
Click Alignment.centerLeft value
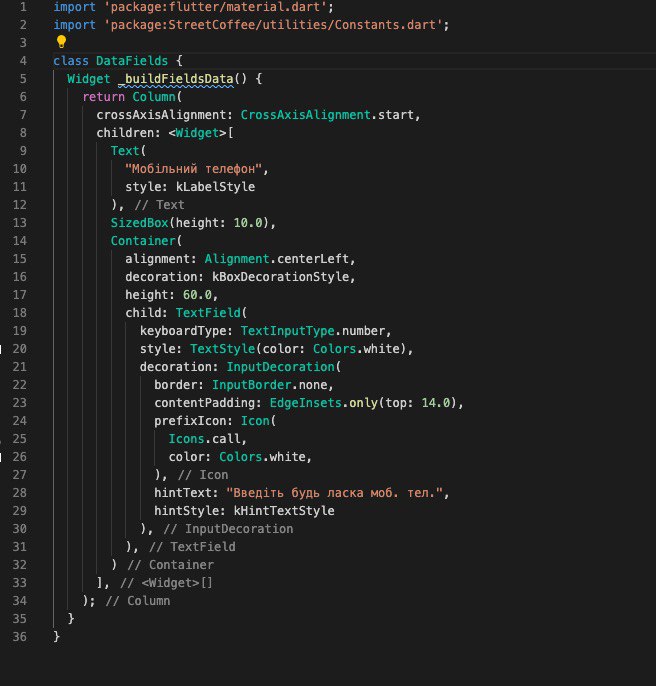point(277,259)
